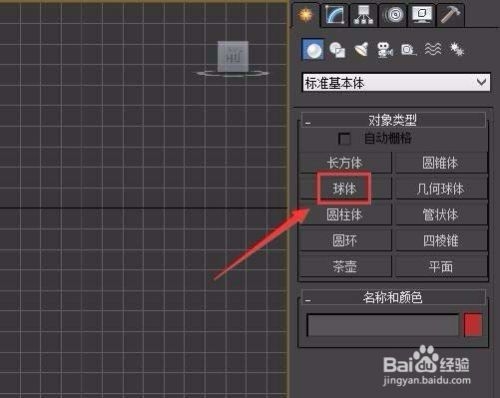Switch to the Display panel tab
This screenshot has width=500, height=398.
coord(422,15)
